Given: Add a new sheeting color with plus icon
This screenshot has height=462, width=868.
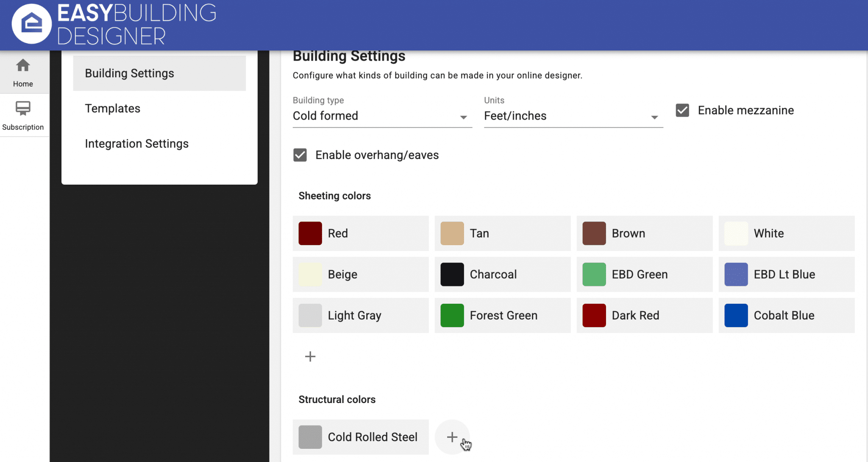Looking at the screenshot, I should [310, 356].
